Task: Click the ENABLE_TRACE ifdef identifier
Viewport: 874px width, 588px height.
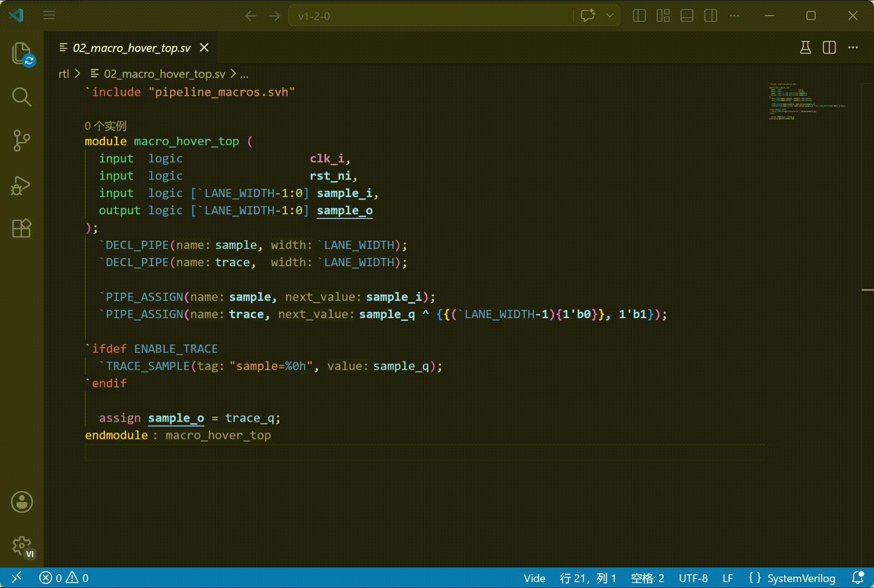Action: (176, 349)
